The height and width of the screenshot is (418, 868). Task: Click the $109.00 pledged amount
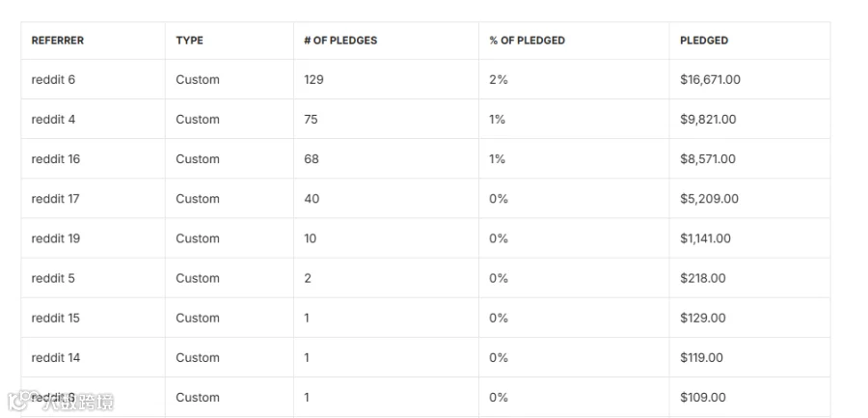coord(703,398)
